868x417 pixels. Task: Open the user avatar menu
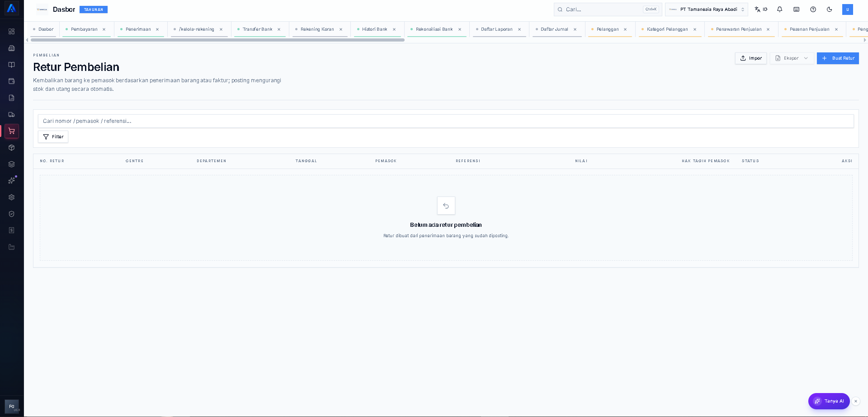[x=848, y=9]
